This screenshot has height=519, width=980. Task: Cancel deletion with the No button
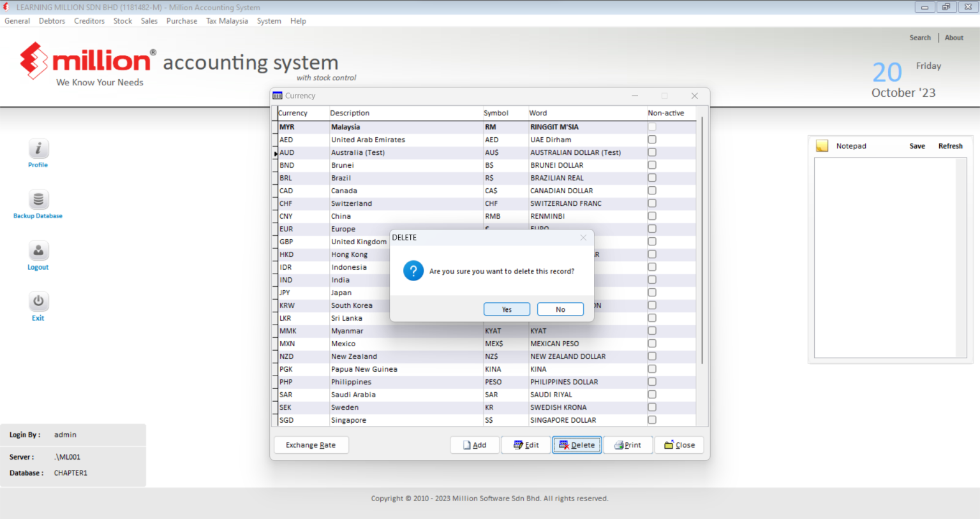point(560,309)
